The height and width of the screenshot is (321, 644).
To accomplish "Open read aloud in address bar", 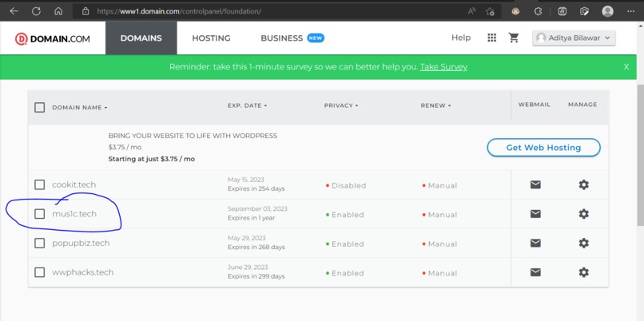I will pos(471,11).
